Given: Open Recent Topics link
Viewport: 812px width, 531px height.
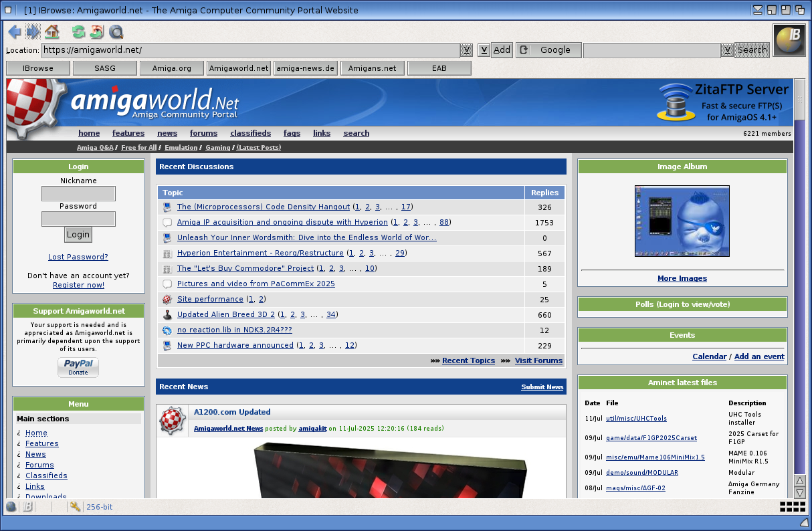Looking at the screenshot, I should click(469, 360).
